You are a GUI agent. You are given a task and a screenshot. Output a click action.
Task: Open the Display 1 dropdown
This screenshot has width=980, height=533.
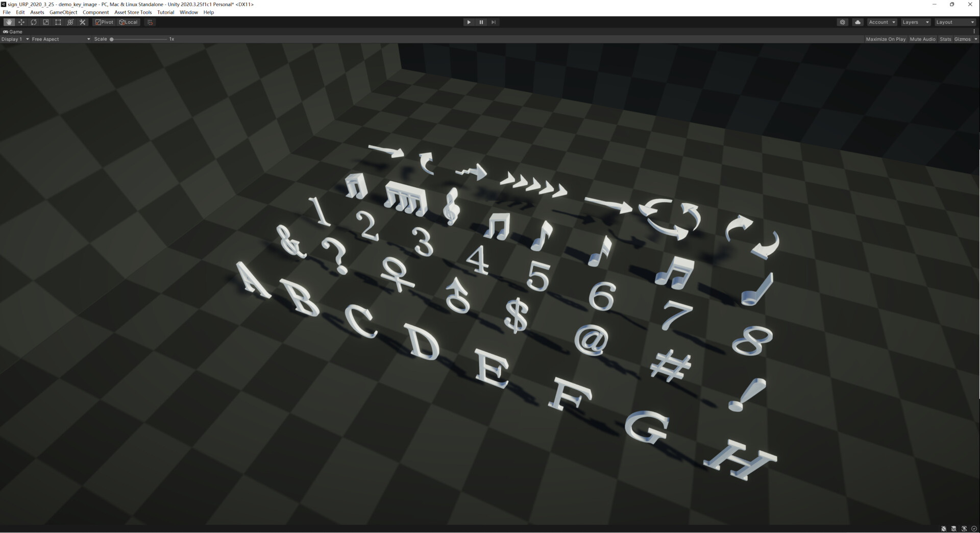coord(15,39)
